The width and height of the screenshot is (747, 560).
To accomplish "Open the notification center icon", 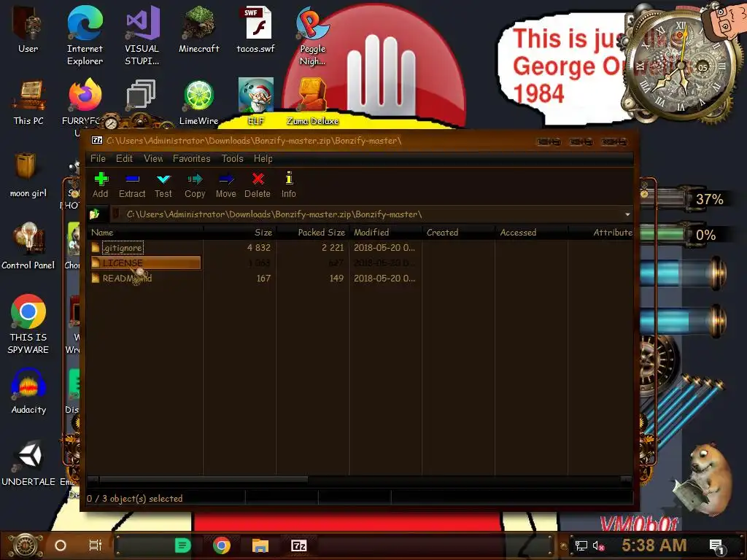I will (x=717, y=546).
